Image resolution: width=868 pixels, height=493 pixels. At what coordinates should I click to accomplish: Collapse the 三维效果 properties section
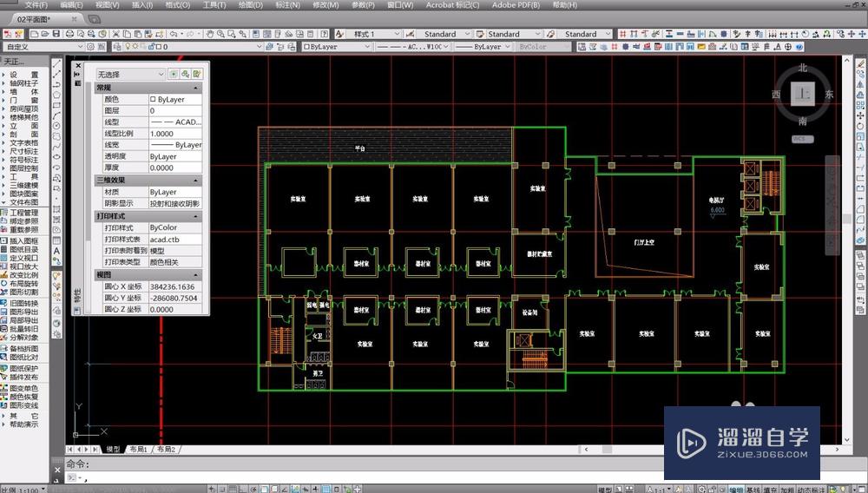pyautogui.click(x=195, y=181)
